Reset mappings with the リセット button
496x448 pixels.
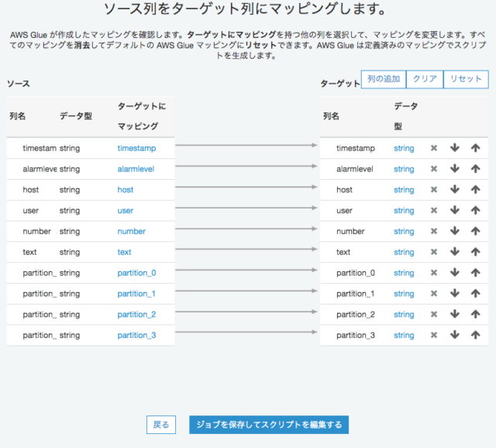tap(466, 79)
